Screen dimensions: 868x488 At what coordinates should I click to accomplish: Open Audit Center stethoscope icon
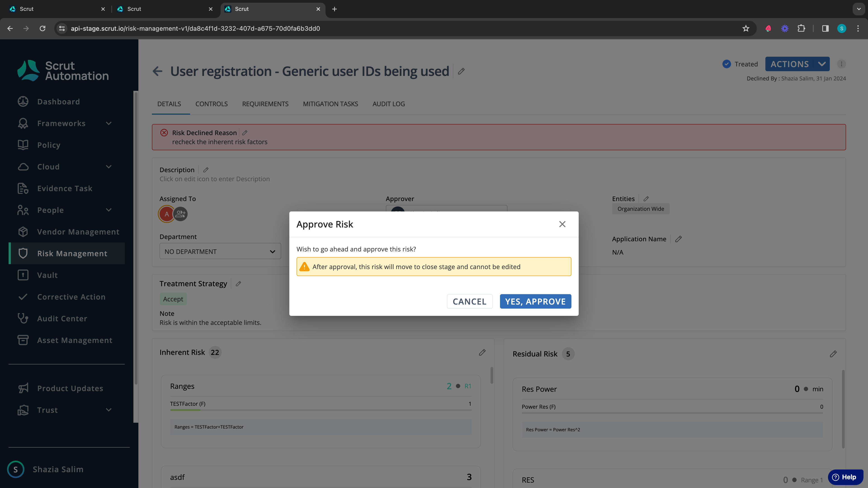[x=23, y=319]
